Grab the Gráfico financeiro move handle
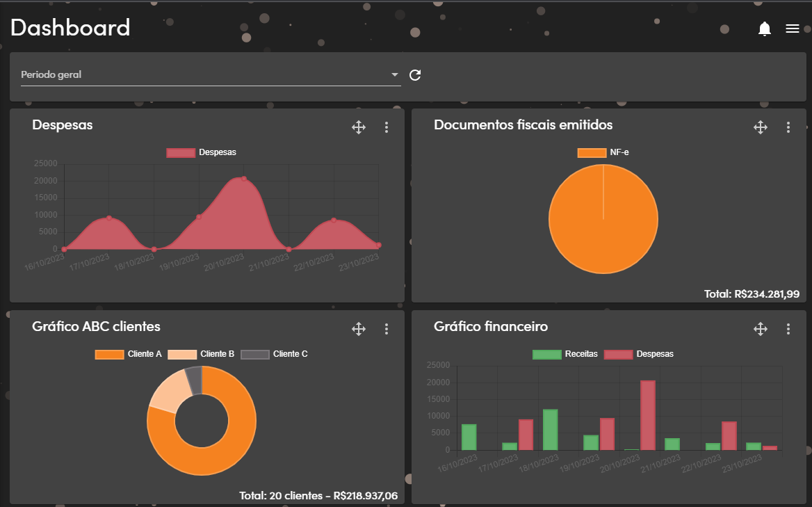The width and height of the screenshot is (812, 507). pos(761,329)
